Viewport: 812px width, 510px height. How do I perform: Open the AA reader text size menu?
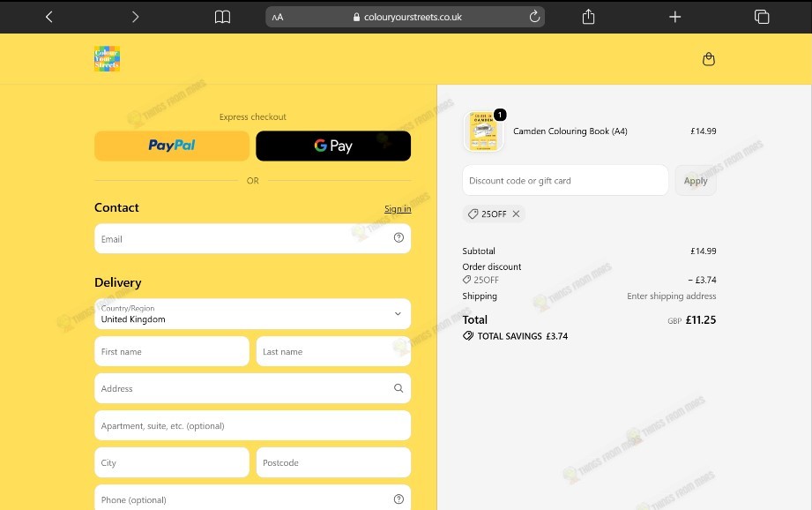point(278,17)
